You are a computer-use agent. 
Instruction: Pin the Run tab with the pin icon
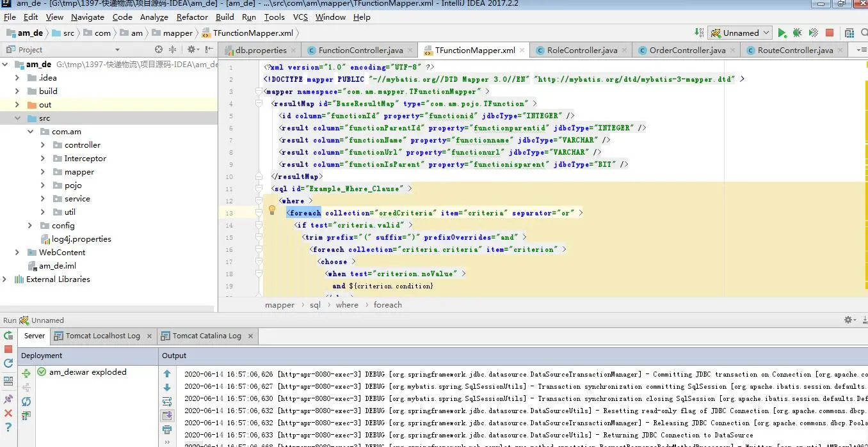(8, 399)
